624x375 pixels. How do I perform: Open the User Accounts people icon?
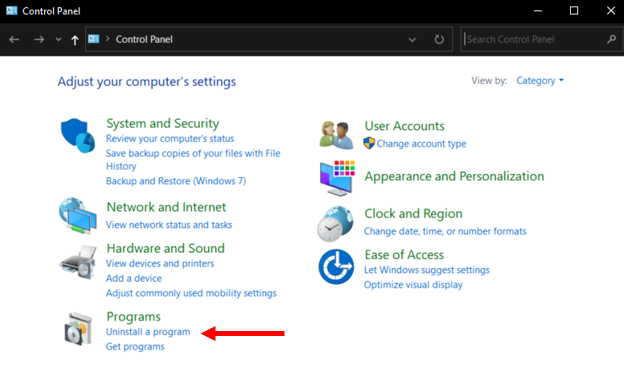(336, 135)
